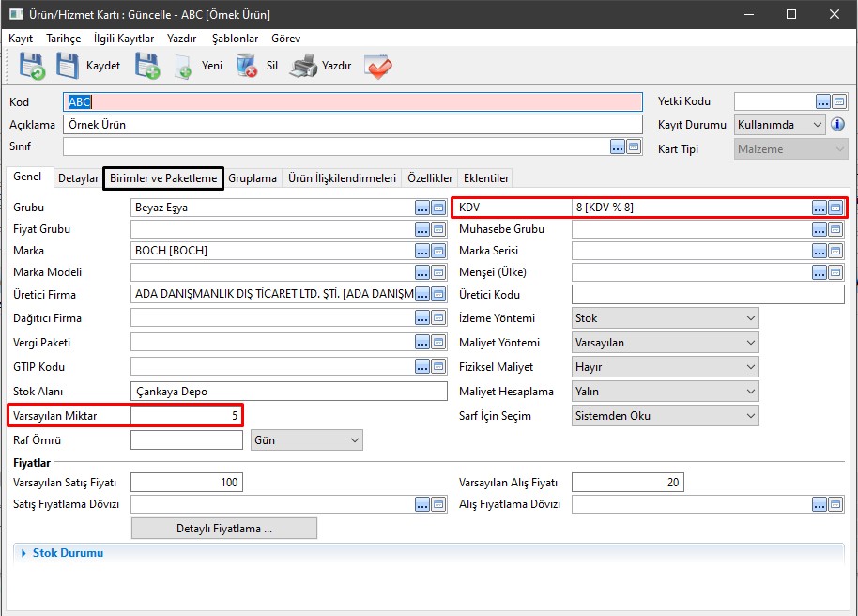858x616 pixels.
Task: Print the card using Yazdır
Action: pos(304,66)
